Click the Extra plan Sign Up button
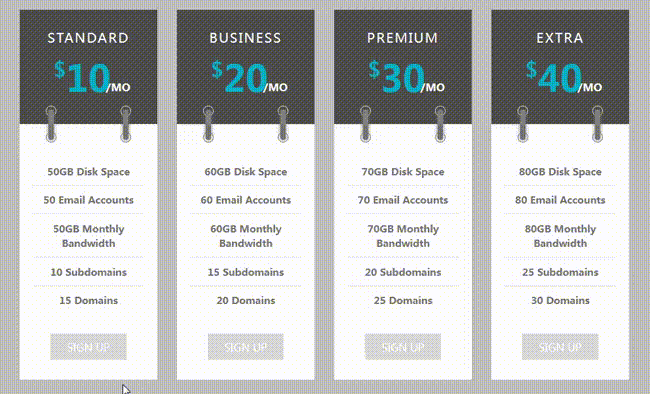The image size is (650, 394). click(560, 347)
